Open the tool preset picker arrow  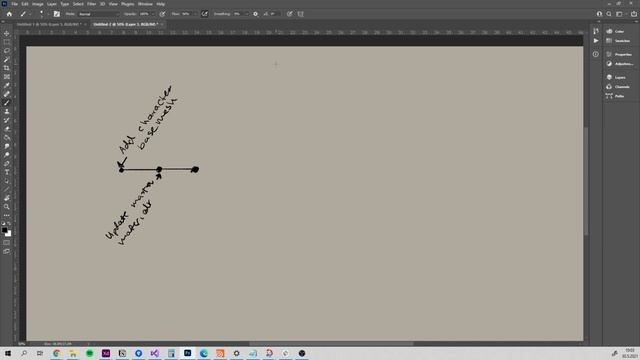[x=29, y=14]
